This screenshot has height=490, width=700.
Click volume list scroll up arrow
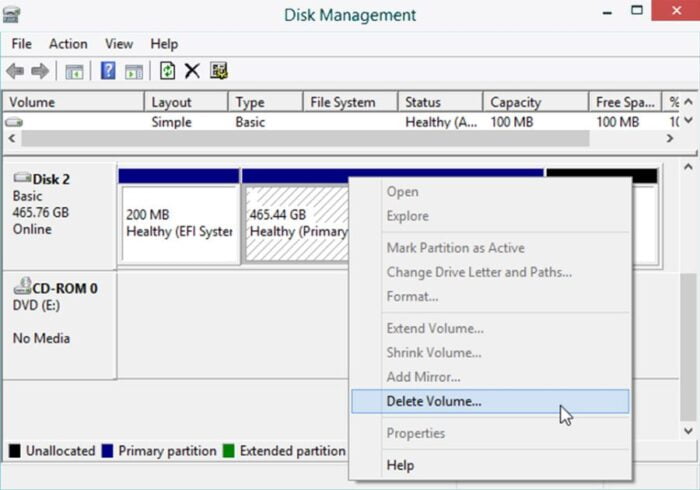pos(689,102)
